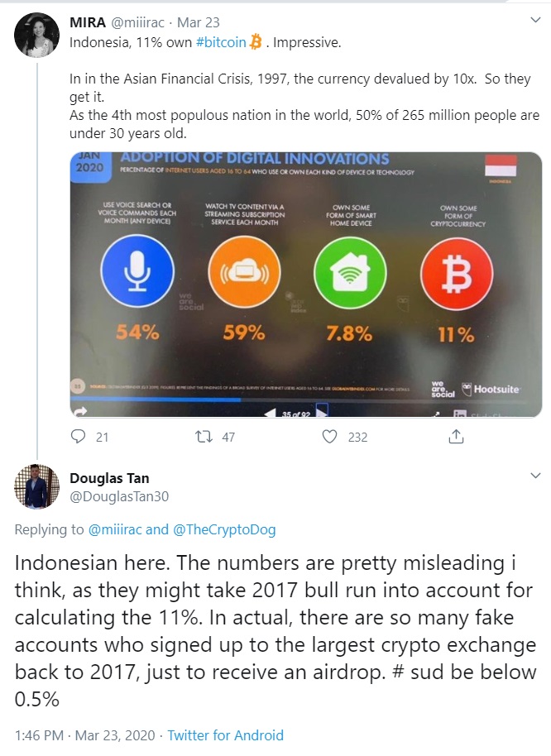551x756 pixels.
Task: Click MIRA's profile avatar
Action: click(x=36, y=36)
